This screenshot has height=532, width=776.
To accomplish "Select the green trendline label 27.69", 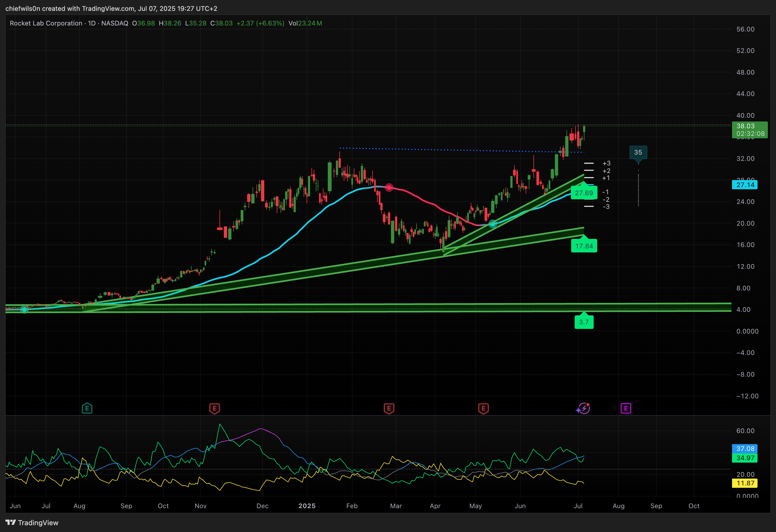I will click(x=584, y=193).
